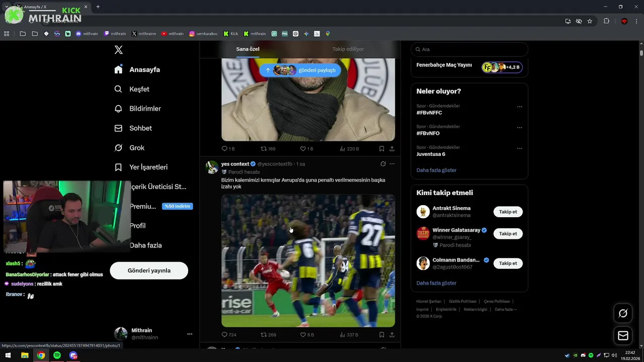The height and width of the screenshot is (362, 644).
Task: View analytics of yes context post (337 B)
Action: (349, 335)
